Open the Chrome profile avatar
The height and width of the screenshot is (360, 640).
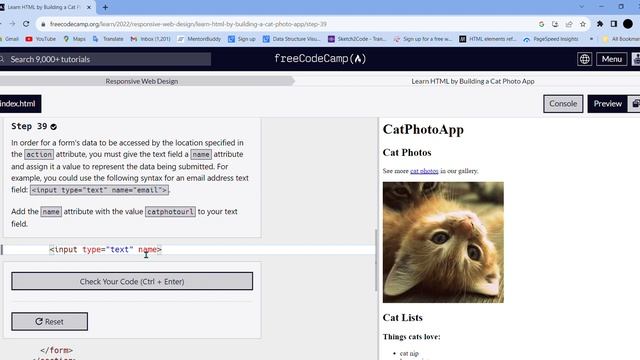pyautogui.click(x=628, y=24)
